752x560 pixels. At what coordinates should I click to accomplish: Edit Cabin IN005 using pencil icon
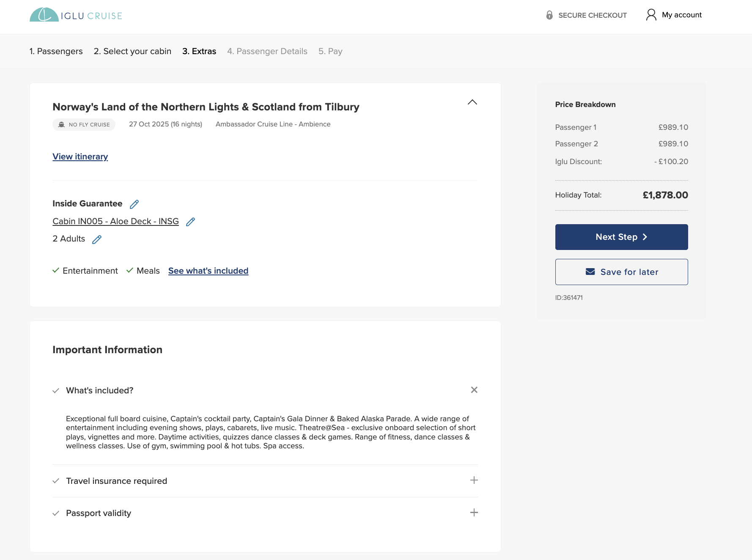tap(190, 222)
